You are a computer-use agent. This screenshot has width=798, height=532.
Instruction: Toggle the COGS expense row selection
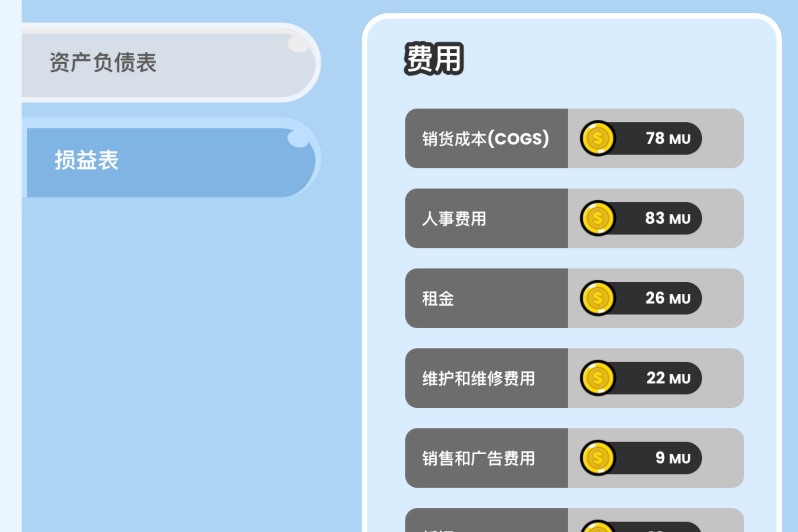point(485,139)
